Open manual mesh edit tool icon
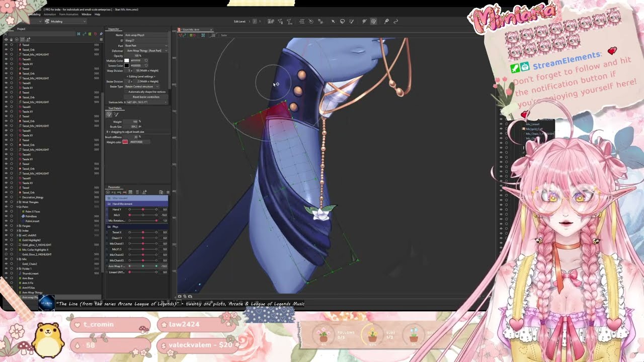 click(280, 22)
